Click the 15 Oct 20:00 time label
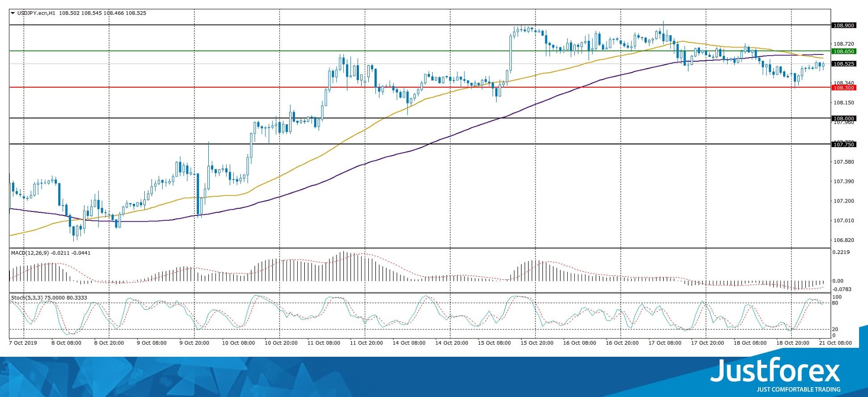The image size is (868, 397). [537, 343]
